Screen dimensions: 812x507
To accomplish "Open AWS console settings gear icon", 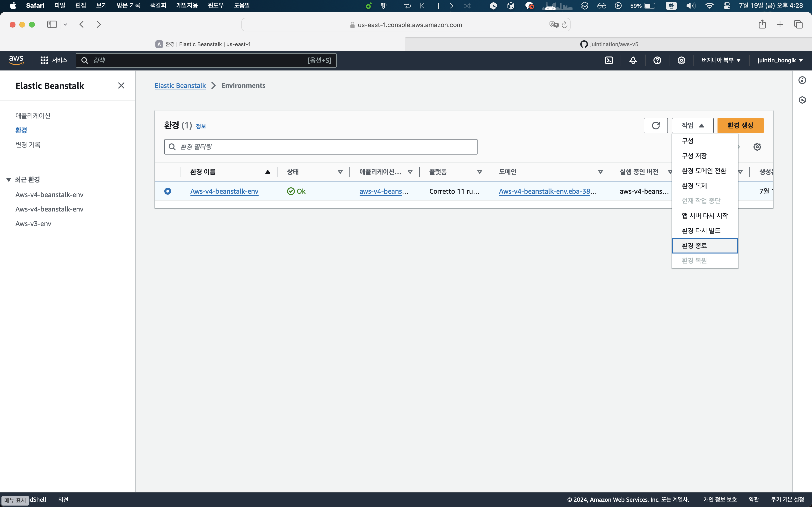I will (x=681, y=60).
